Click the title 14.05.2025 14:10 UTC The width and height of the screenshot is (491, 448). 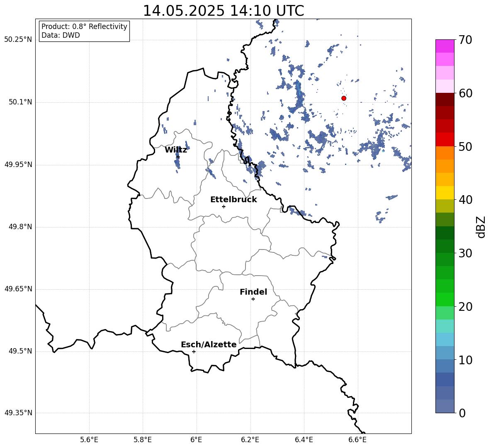[x=224, y=11]
